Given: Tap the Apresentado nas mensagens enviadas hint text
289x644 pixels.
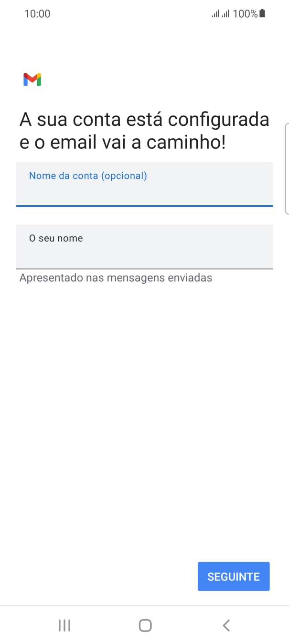Looking at the screenshot, I should 115,278.
